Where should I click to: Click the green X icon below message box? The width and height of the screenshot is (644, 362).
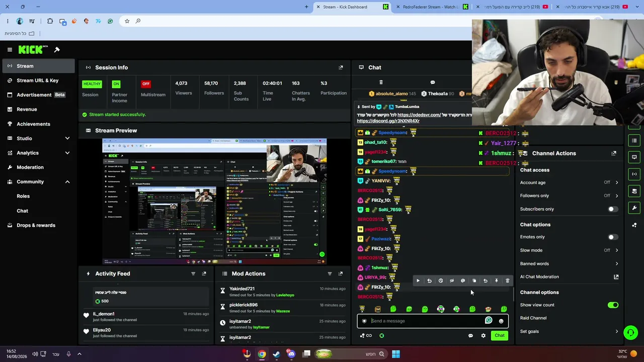click(381, 335)
